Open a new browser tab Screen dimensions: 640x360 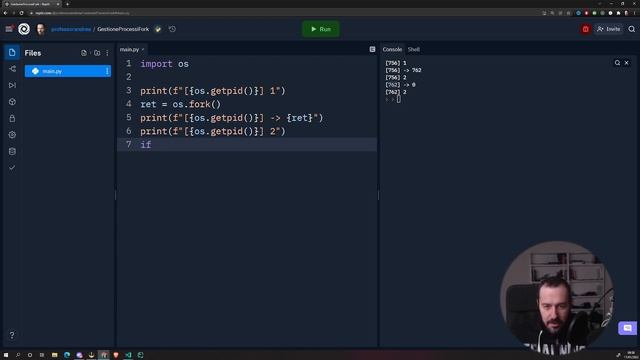(67, 4)
